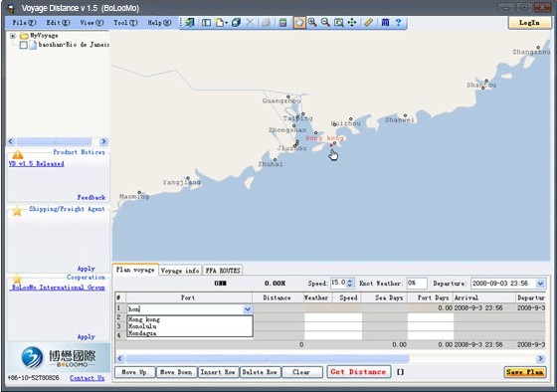Switch to the Voyage info tab
The image size is (557, 392).
point(180,271)
